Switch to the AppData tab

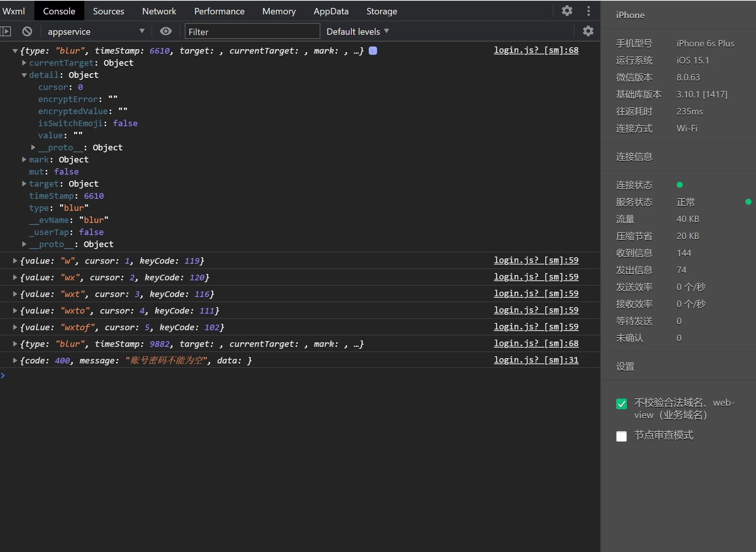331,11
